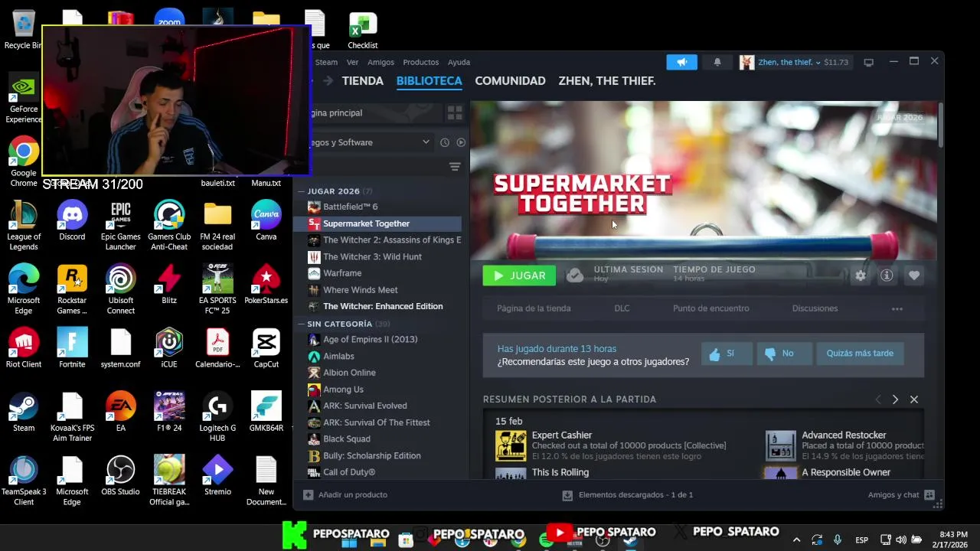Launch Stremio desktop shortcut
The width and height of the screenshot is (980, 551).
point(217,475)
